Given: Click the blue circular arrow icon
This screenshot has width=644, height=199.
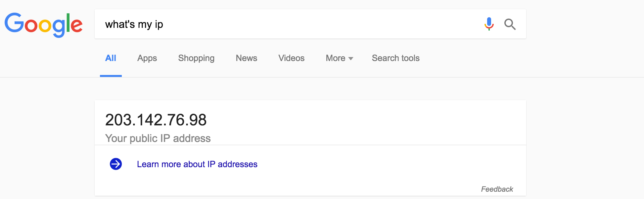Looking at the screenshot, I should (x=116, y=164).
